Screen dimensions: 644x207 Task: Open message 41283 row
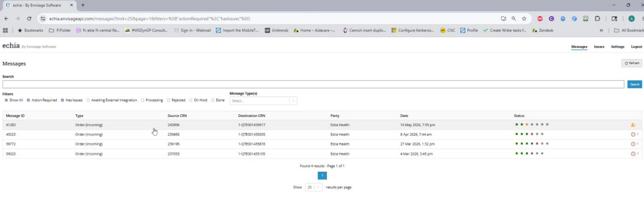pos(322,125)
